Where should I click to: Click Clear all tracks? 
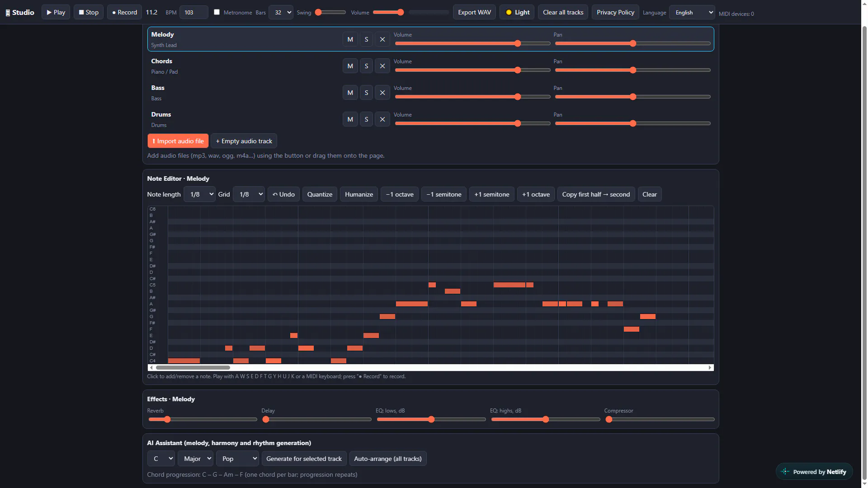click(x=563, y=12)
